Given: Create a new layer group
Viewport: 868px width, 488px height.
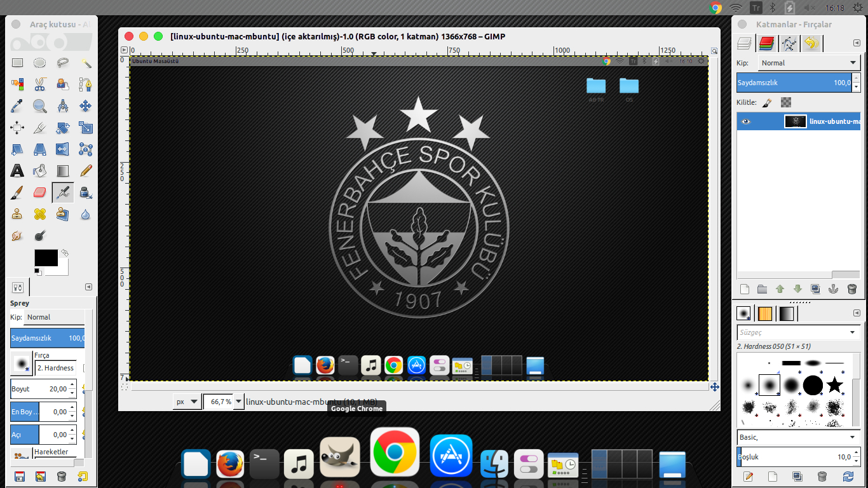Looking at the screenshot, I should 763,289.
